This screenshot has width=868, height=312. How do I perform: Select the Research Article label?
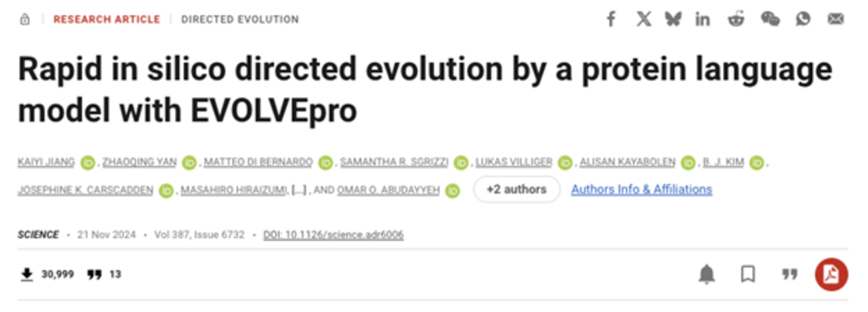pyautogui.click(x=107, y=19)
